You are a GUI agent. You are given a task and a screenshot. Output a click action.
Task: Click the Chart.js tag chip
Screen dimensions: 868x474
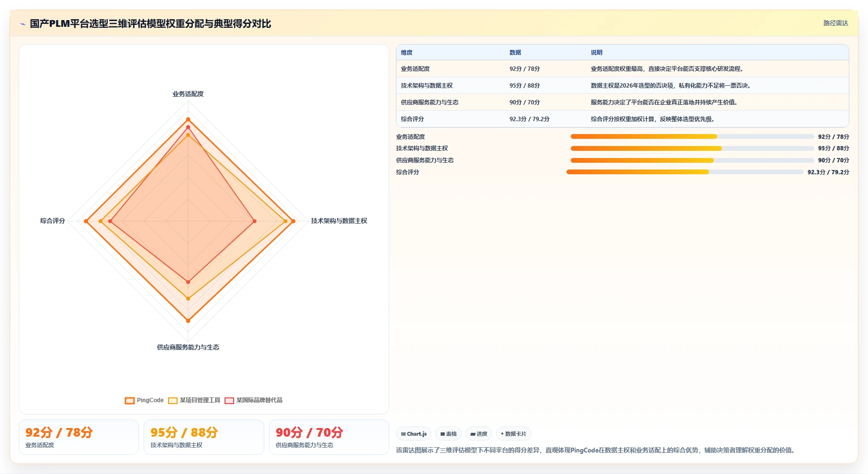[414, 434]
